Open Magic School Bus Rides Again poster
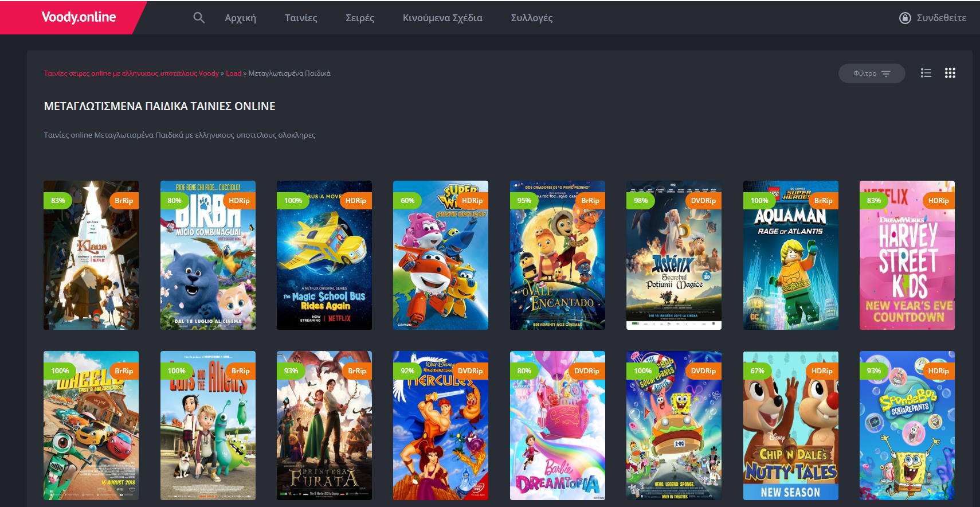The height and width of the screenshot is (507, 980). click(x=324, y=255)
